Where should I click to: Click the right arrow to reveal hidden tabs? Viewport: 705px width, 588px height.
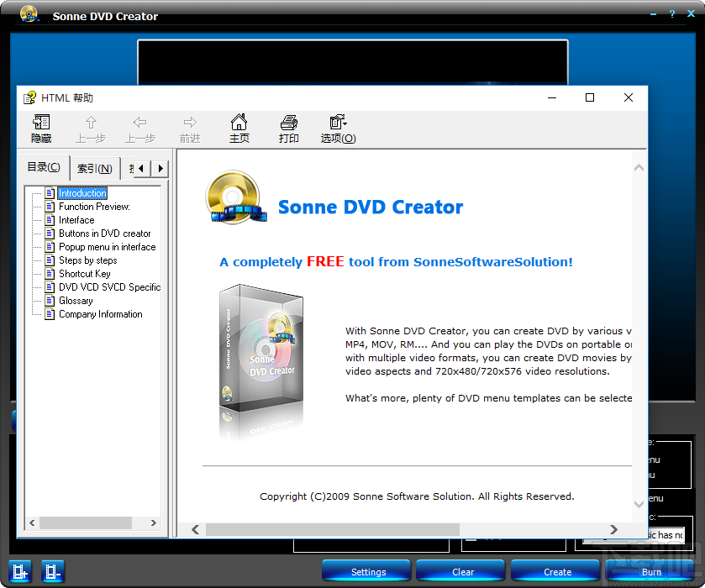click(x=160, y=168)
